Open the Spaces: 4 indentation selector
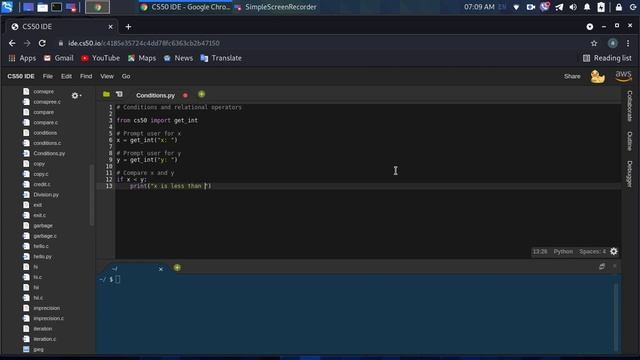The image size is (640, 360). coord(593,251)
